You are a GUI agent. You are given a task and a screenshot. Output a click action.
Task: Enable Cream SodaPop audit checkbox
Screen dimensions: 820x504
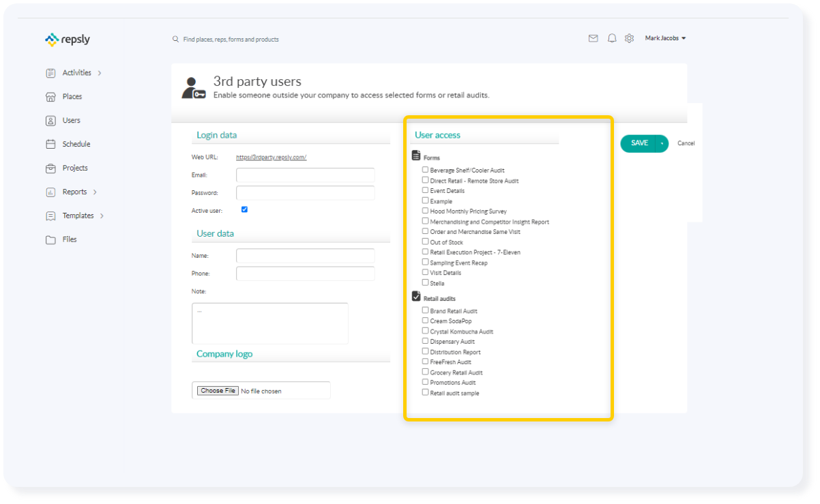coord(426,321)
